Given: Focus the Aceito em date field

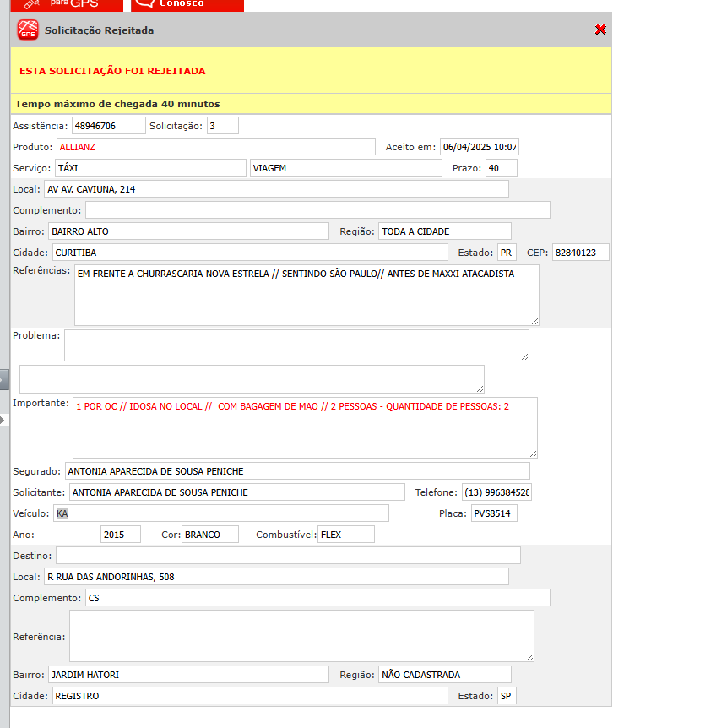Looking at the screenshot, I should pyautogui.click(x=479, y=147).
